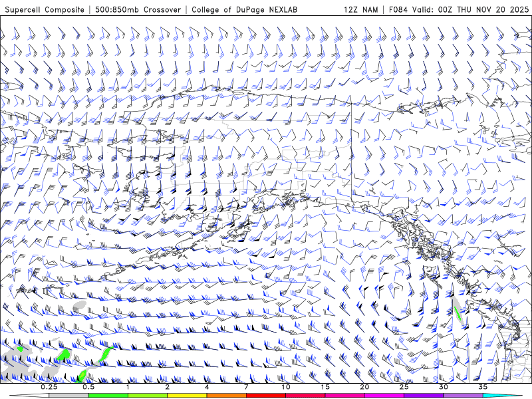This screenshot has height=399, width=532.
Task: Click the 1 value on the color scale
Action: click(x=128, y=387)
